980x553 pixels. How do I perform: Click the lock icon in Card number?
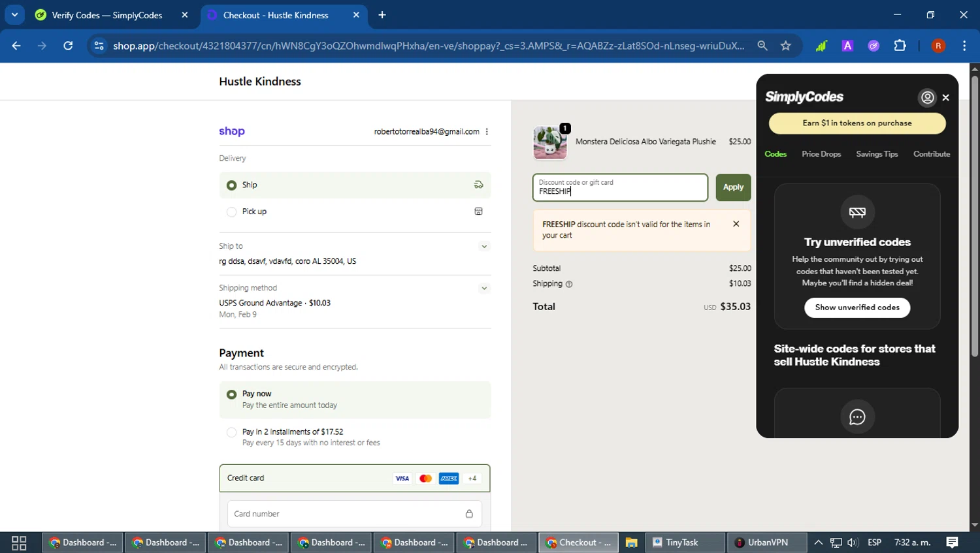(x=469, y=514)
